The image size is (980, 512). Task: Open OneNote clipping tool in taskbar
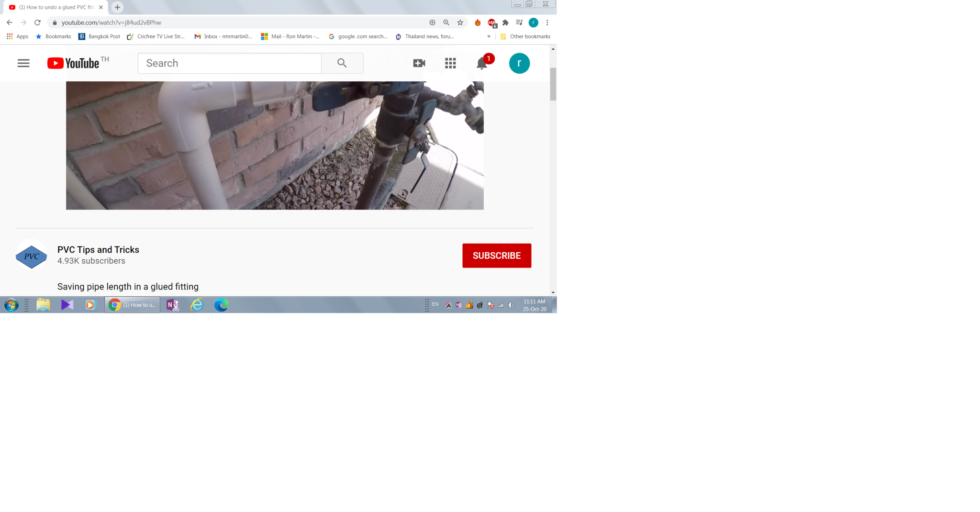(x=173, y=305)
